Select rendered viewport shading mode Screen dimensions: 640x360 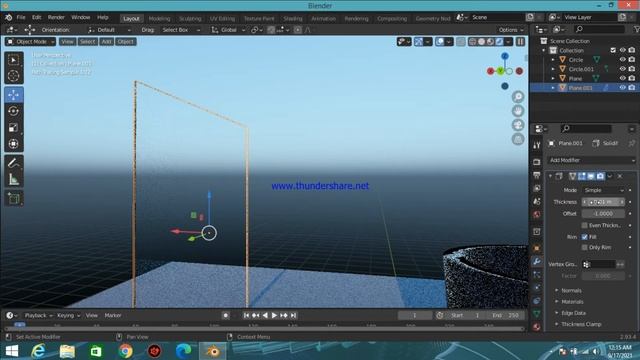click(499, 42)
